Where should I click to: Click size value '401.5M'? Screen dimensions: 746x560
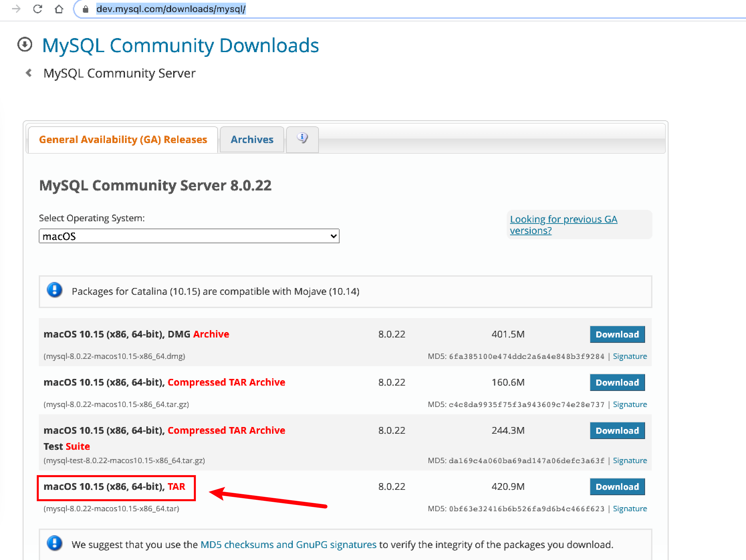tap(508, 334)
